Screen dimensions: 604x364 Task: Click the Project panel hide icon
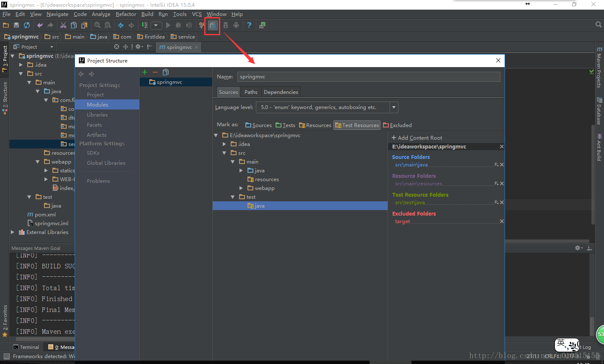pyautogui.click(x=150, y=47)
